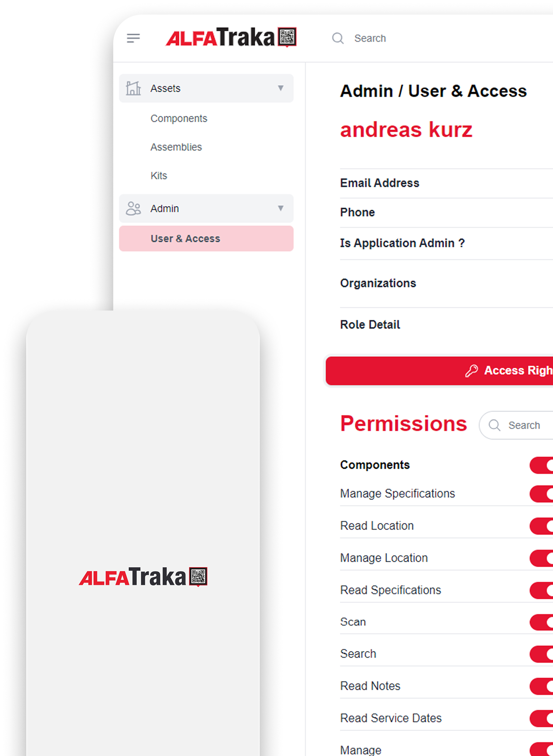Switch the Scan permission toggle

[x=541, y=622]
